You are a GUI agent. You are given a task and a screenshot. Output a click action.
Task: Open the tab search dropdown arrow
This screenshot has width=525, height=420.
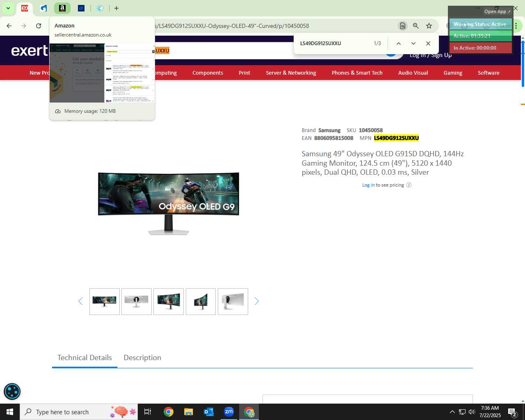point(8,8)
